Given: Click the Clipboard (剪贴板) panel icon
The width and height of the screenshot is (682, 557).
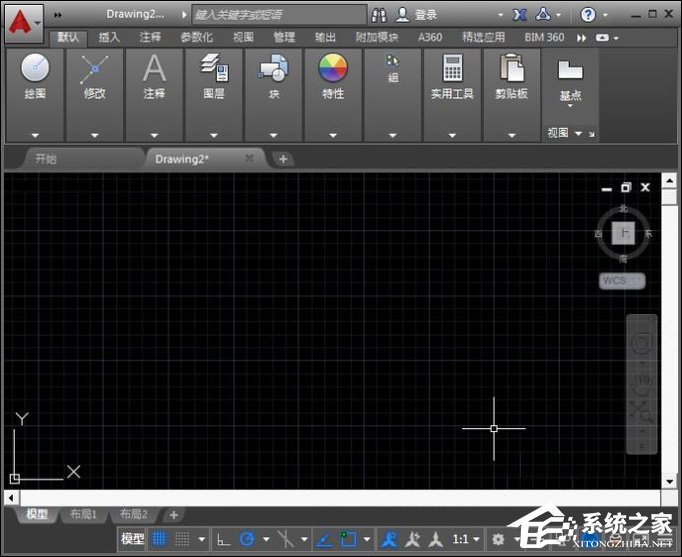Looking at the screenshot, I should [512, 67].
